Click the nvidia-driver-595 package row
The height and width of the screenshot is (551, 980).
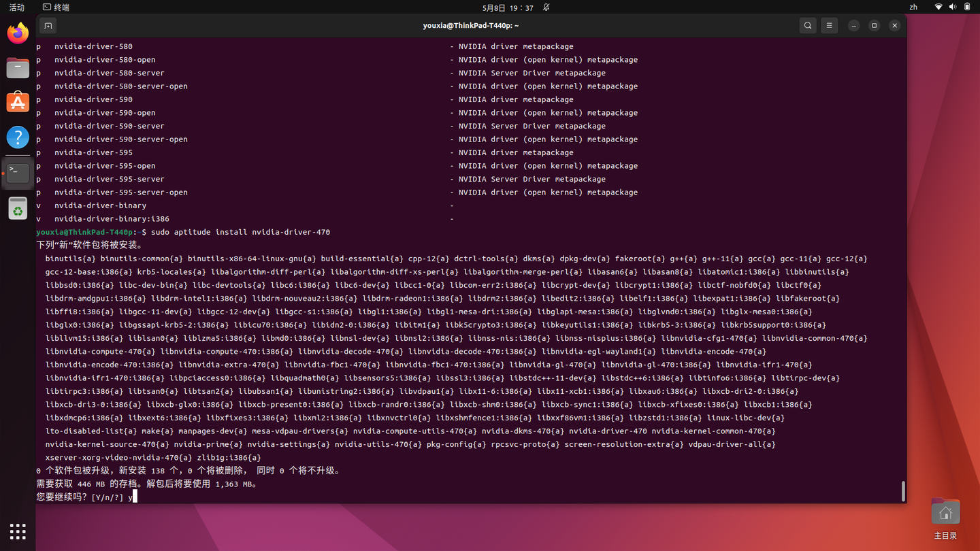[x=305, y=152]
